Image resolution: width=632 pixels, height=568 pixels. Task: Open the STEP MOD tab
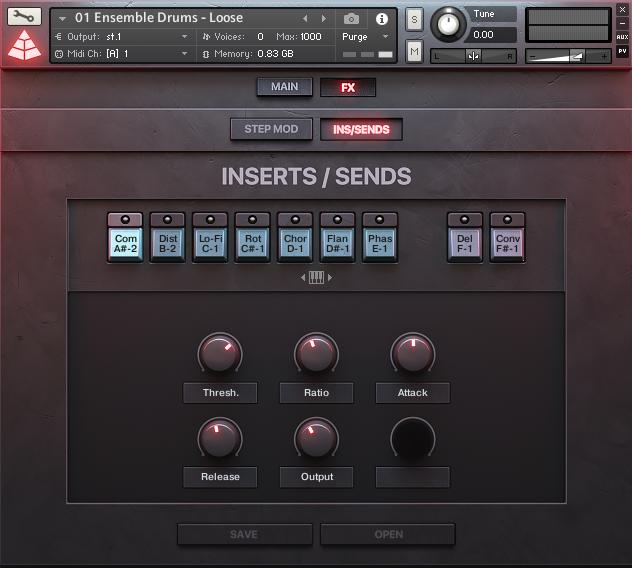click(x=271, y=129)
